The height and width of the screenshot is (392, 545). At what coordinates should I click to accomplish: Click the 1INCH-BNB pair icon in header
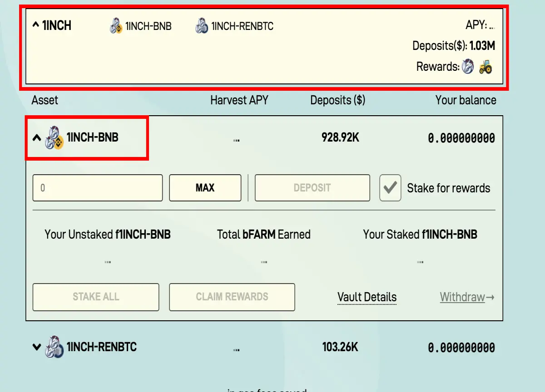pyautogui.click(x=116, y=26)
